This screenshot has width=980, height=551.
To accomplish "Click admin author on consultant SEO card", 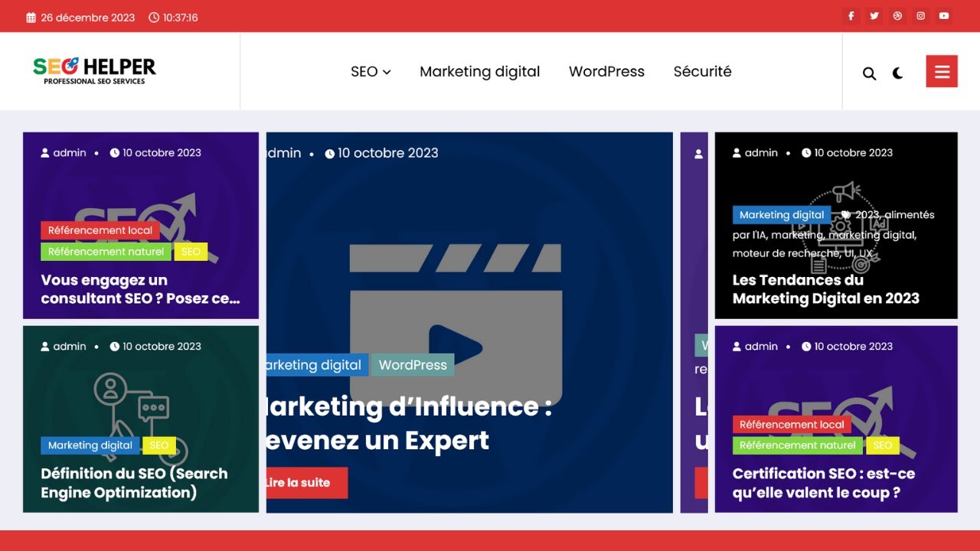I will 64,153.
